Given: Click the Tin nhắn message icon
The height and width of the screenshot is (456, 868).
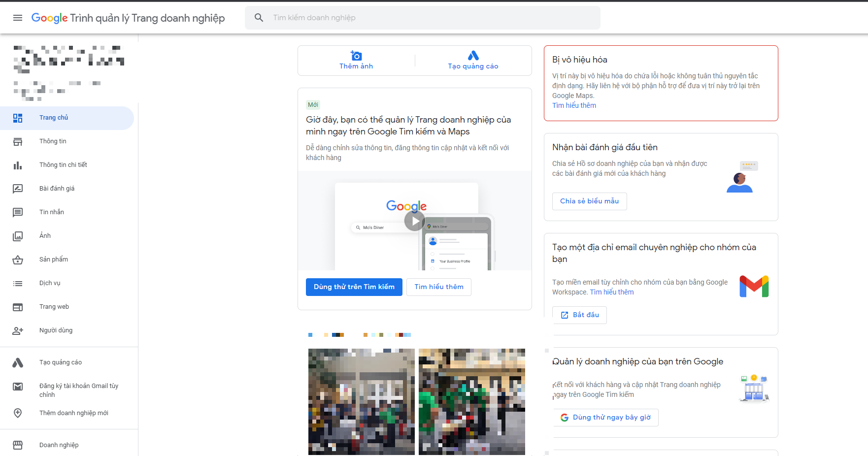Looking at the screenshot, I should coord(18,212).
